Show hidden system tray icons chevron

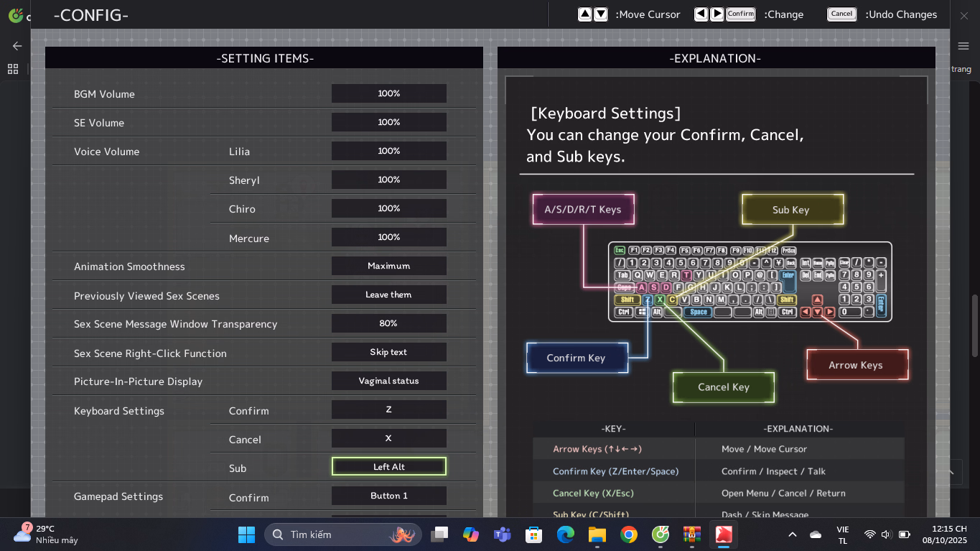[x=793, y=534]
